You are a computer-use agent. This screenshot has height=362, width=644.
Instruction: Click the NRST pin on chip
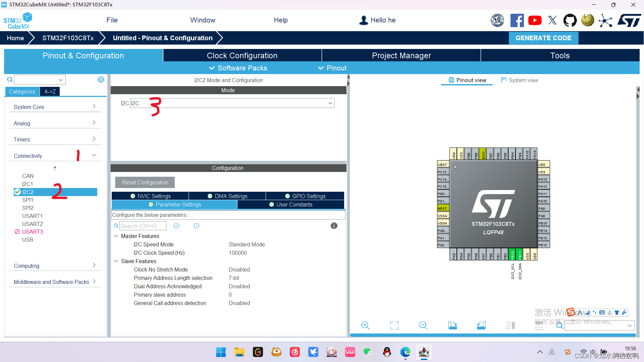point(443,208)
